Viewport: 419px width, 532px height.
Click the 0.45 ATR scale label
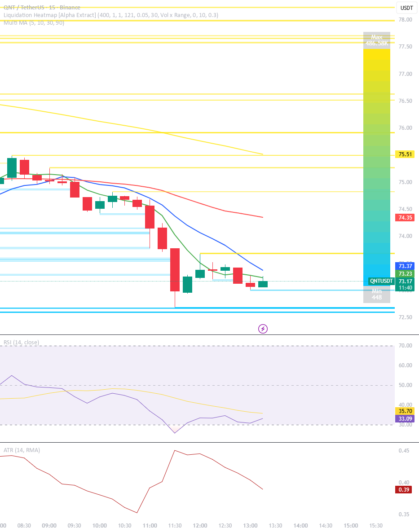(x=404, y=451)
